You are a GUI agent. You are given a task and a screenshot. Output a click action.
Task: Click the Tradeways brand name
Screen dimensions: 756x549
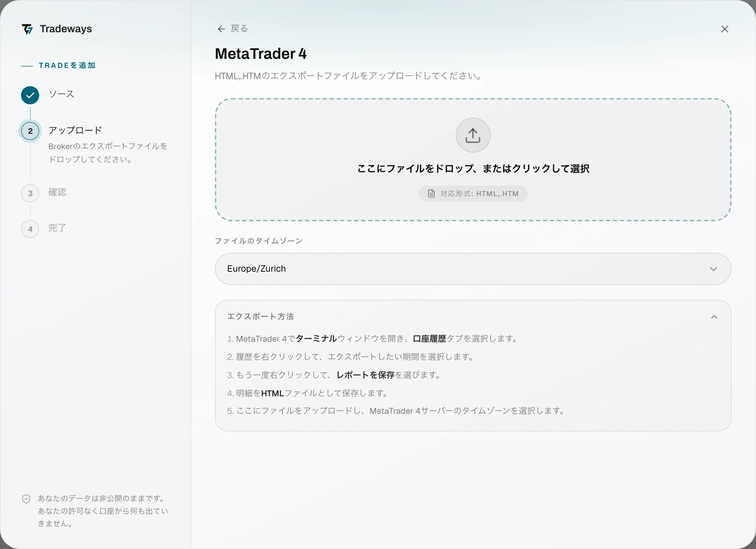pyautogui.click(x=66, y=29)
